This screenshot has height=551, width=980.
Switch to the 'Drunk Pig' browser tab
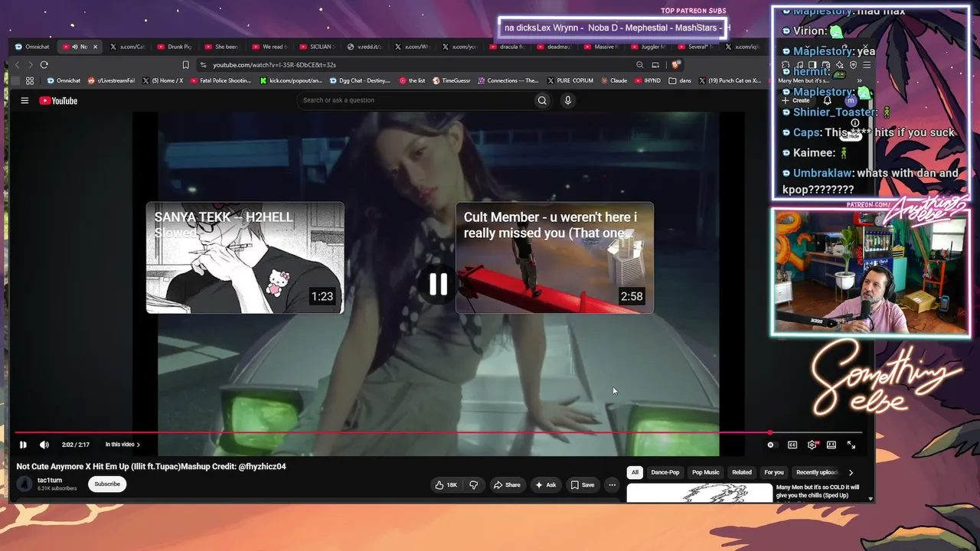175,47
